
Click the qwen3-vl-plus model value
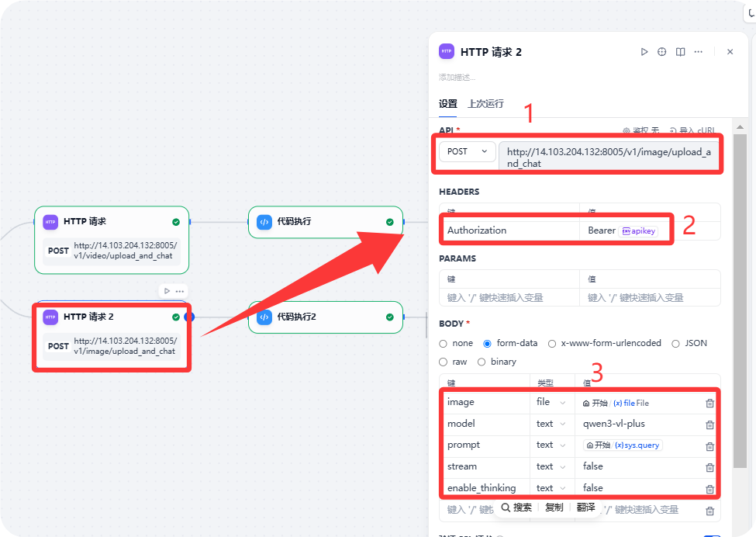(614, 424)
